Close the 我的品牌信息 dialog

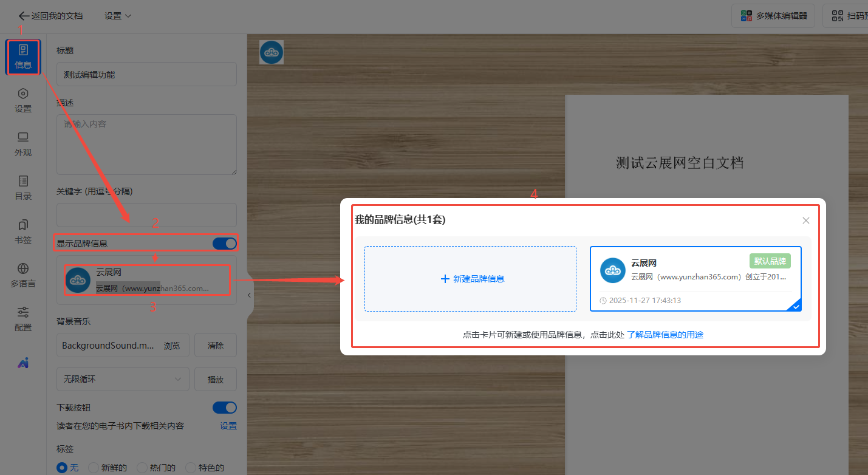pos(806,220)
